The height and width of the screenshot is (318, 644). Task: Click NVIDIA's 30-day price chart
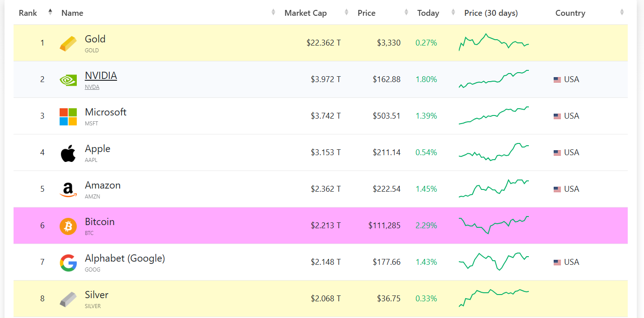tap(494, 79)
